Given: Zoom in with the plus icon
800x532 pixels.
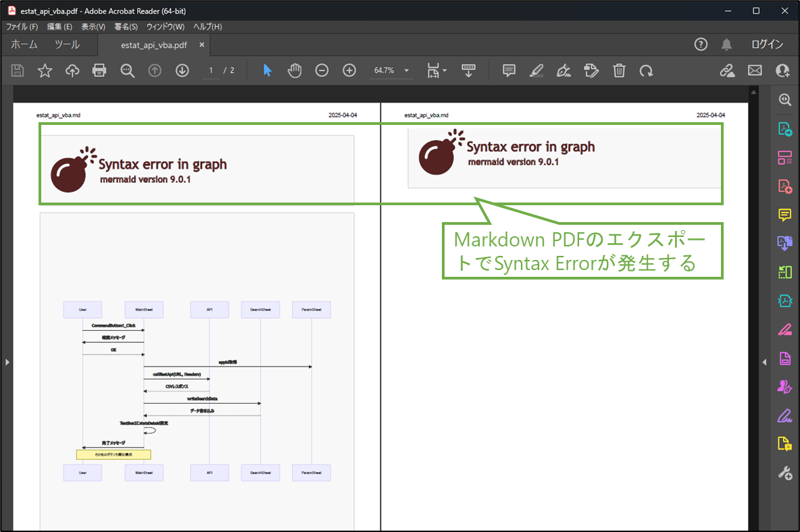Looking at the screenshot, I should (349, 70).
